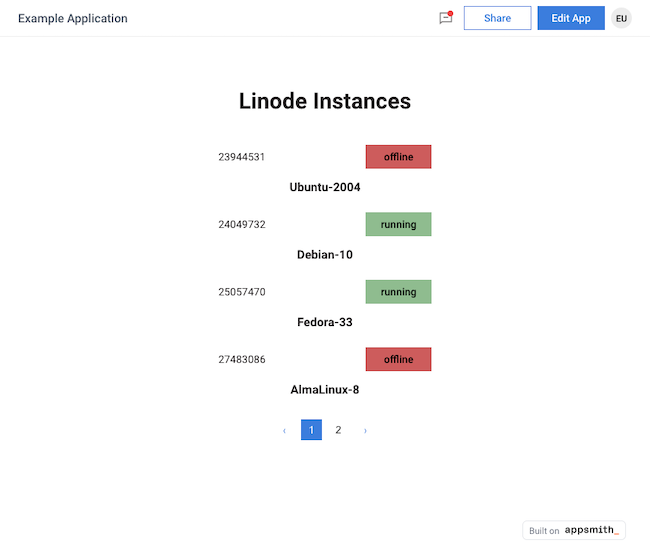Go to page 2 of the list
650x552 pixels.
coord(338,430)
